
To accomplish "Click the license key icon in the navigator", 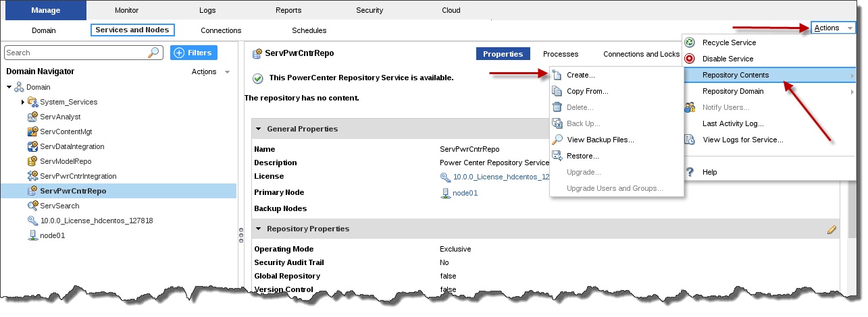I will tap(32, 221).
